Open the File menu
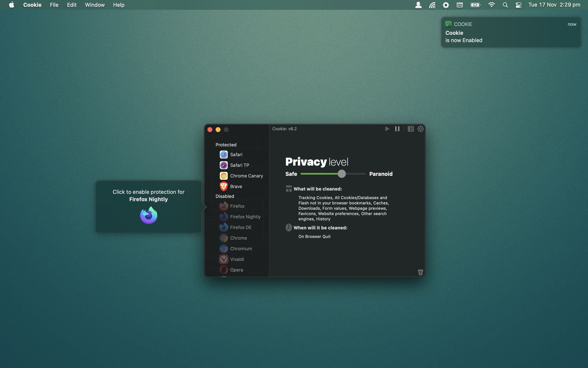Screen dimensions: 588x368 (x=54, y=5)
